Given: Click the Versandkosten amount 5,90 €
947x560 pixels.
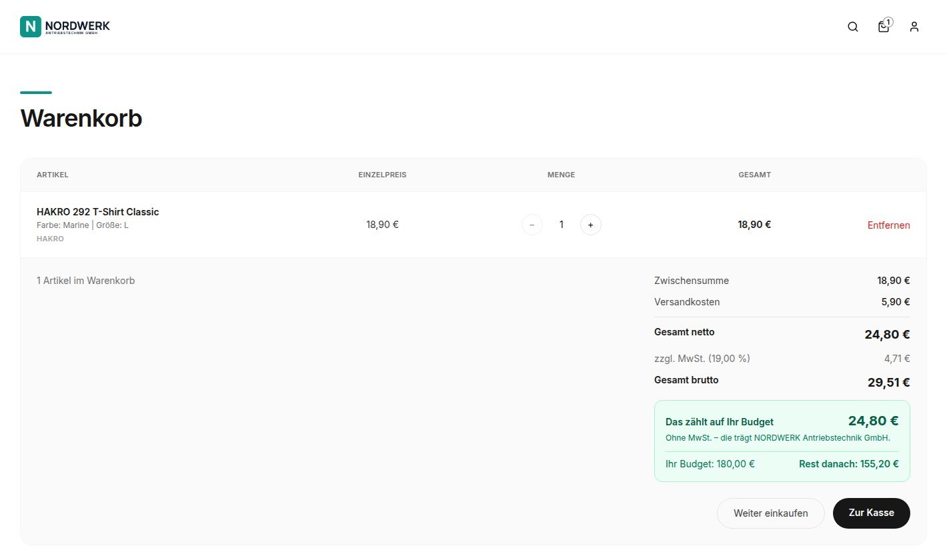Looking at the screenshot, I should (x=896, y=302).
